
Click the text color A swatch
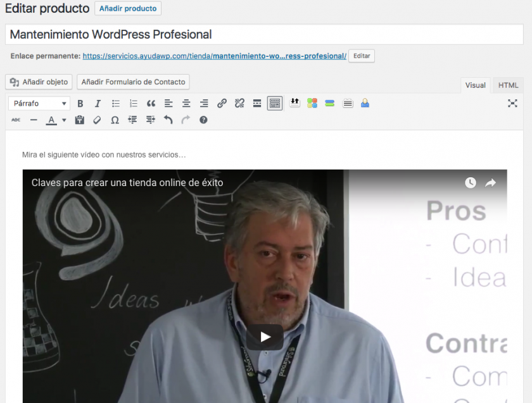tap(51, 120)
